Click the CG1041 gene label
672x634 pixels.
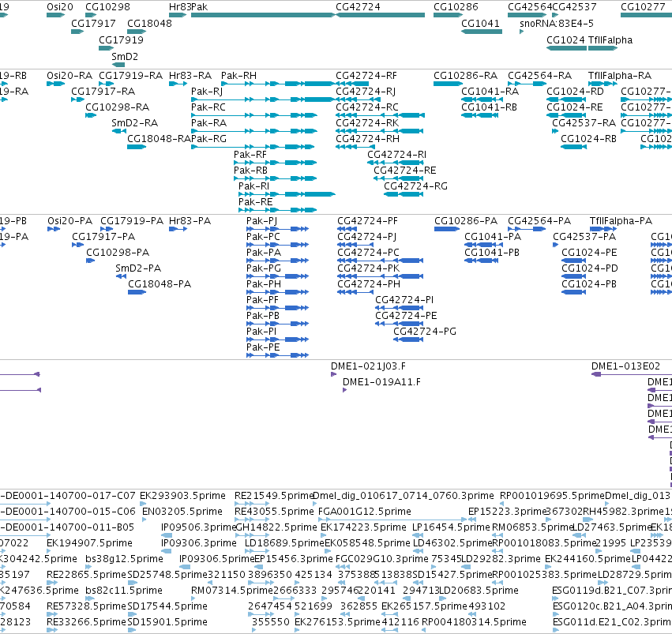click(480, 23)
